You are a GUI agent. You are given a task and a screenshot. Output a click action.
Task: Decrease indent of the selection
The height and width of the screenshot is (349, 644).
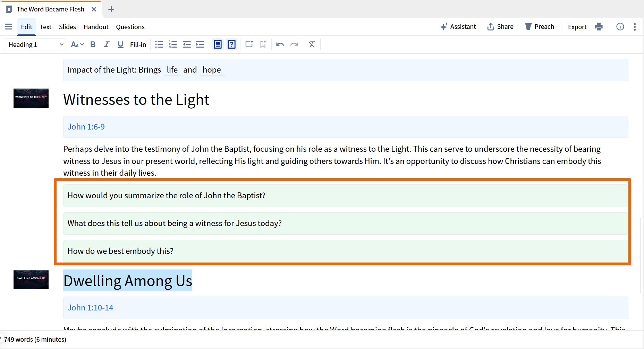pyautogui.click(x=187, y=44)
